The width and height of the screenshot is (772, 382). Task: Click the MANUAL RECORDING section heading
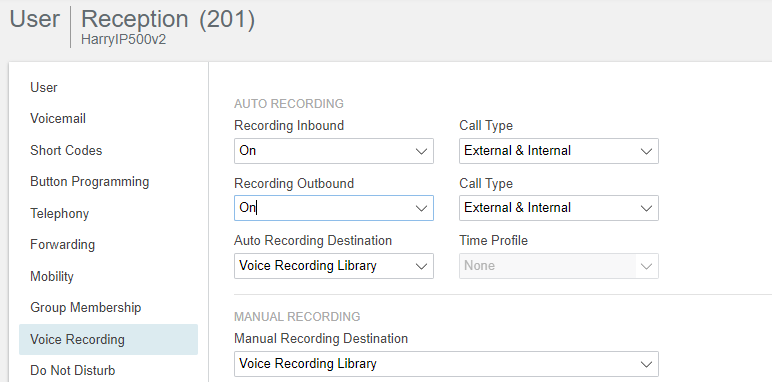[297, 317]
